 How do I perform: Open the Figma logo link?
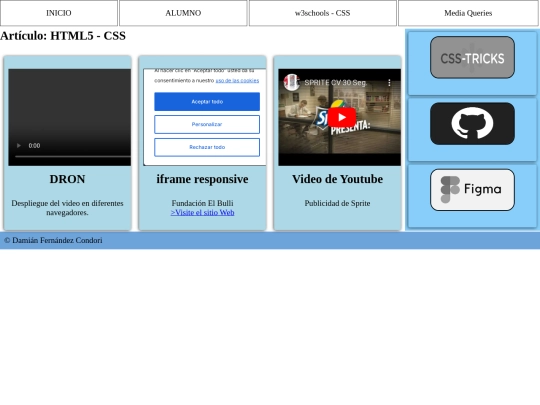point(472,190)
